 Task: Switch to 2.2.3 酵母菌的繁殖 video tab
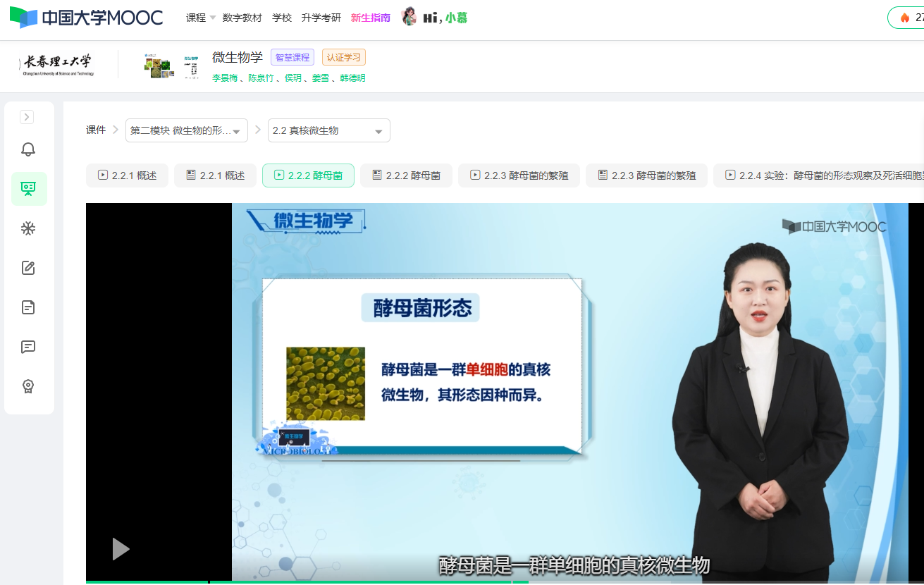click(519, 175)
